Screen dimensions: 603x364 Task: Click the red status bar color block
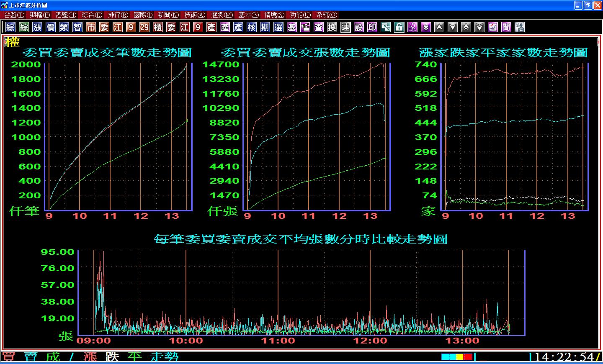pos(468,357)
